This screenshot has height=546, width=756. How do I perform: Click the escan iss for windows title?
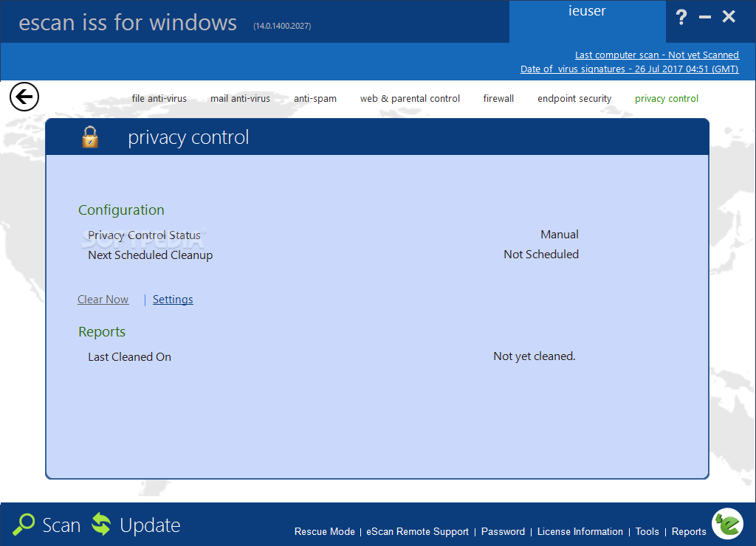click(128, 23)
